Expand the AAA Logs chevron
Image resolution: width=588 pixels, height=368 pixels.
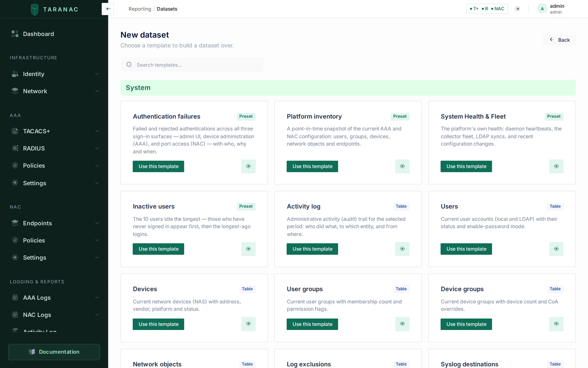(x=97, y=297)
